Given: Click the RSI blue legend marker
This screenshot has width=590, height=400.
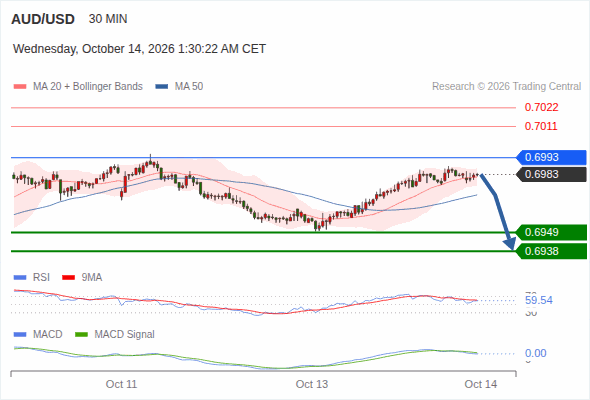Looking at the screenshot, I should 20,278.
